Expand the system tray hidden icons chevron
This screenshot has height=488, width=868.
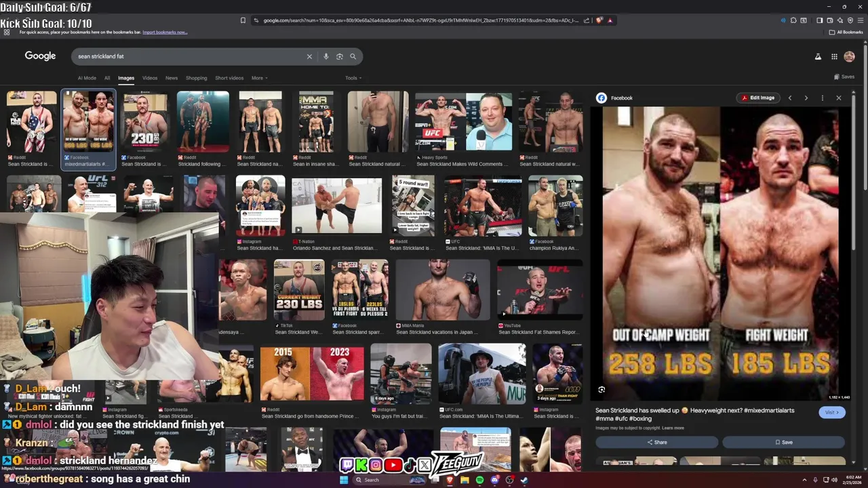(x=804, y=480)
